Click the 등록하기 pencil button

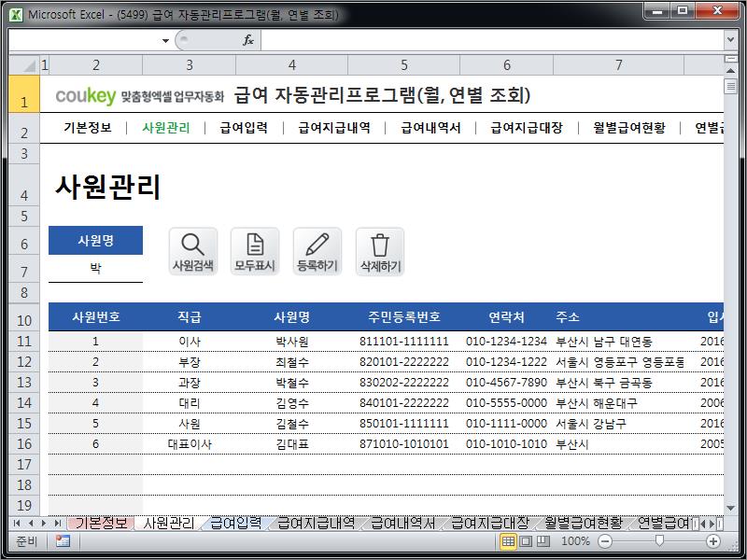tap(317, 251)
